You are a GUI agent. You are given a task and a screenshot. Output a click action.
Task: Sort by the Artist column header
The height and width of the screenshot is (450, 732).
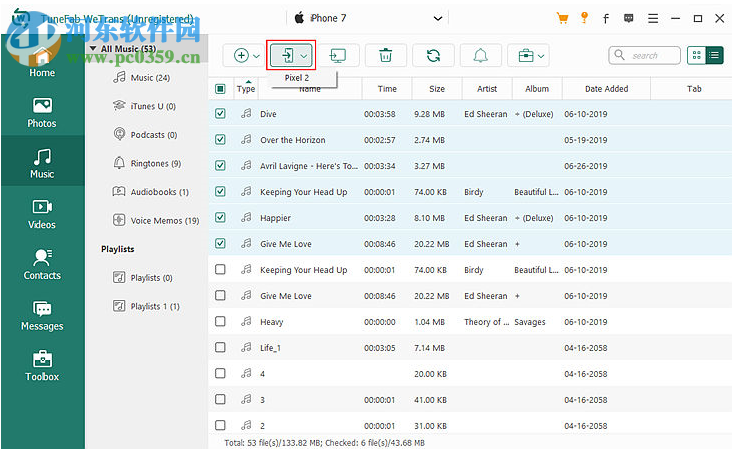[x=487, y=89]
